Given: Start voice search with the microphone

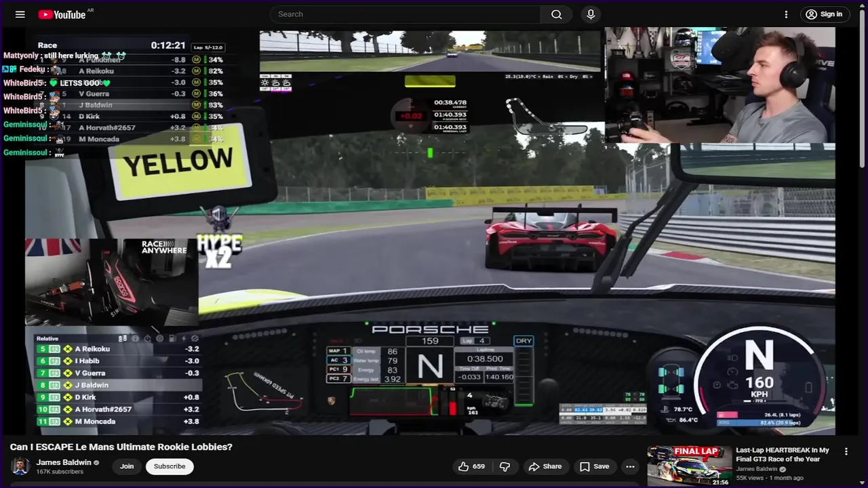Looking at the screenshot, I should (591, 14).
